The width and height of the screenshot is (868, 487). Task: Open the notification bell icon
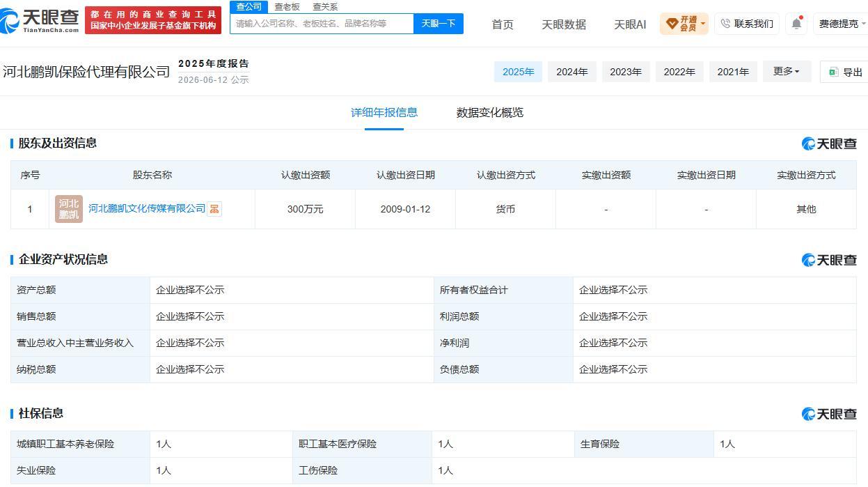796,24
